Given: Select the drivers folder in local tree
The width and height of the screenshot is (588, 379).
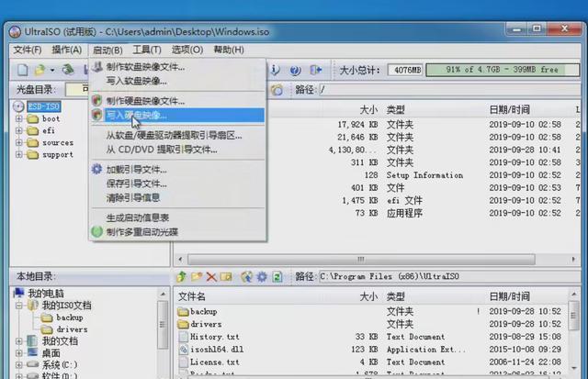Looking at the screenshot, I should (x=72, y=329).
